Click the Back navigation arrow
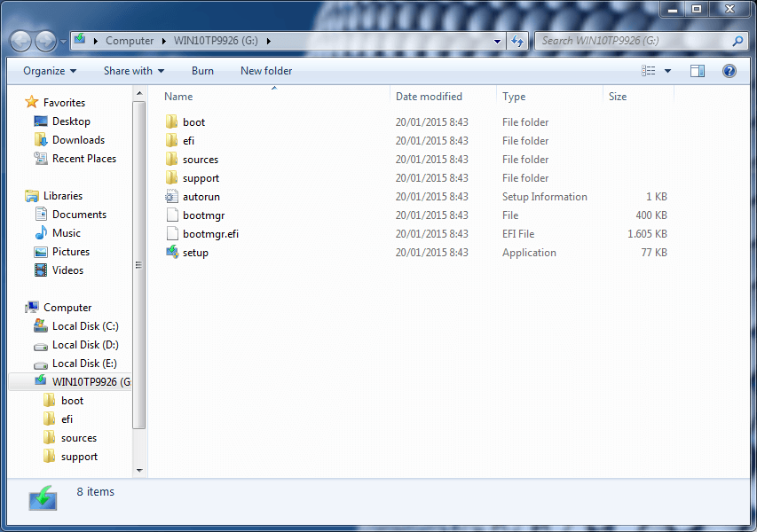The image size is (757, 532). tap(20, 41)
